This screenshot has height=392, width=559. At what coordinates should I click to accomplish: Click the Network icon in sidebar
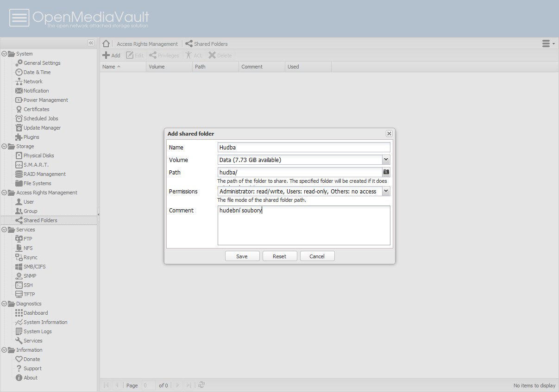tap(19, 81)
